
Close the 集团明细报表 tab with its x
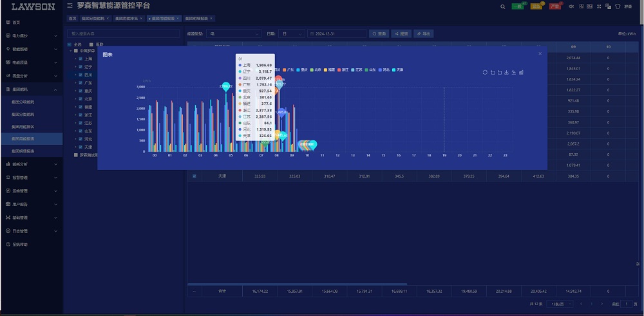point(211,19)
